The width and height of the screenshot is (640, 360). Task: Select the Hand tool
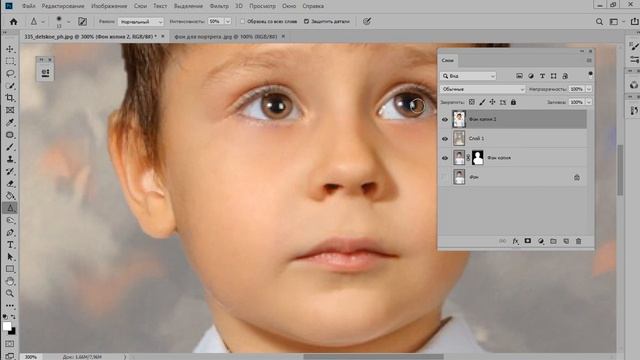click(10, 281)
